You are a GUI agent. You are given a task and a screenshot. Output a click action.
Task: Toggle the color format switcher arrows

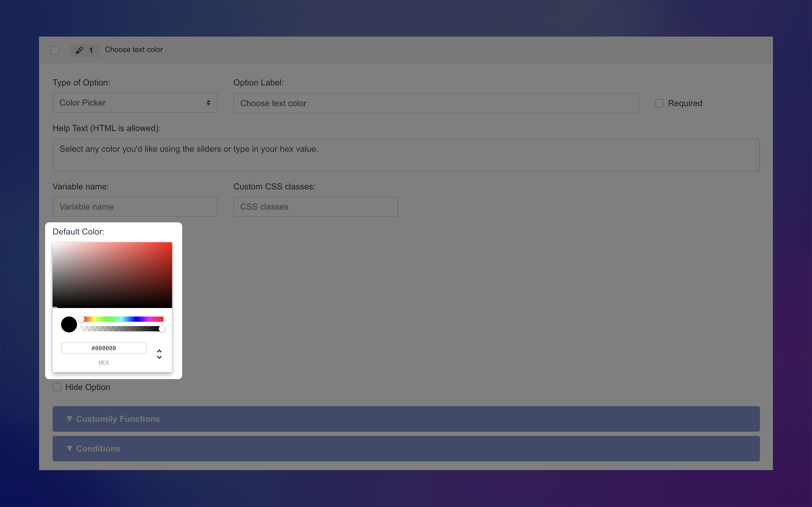click(159, 354)
